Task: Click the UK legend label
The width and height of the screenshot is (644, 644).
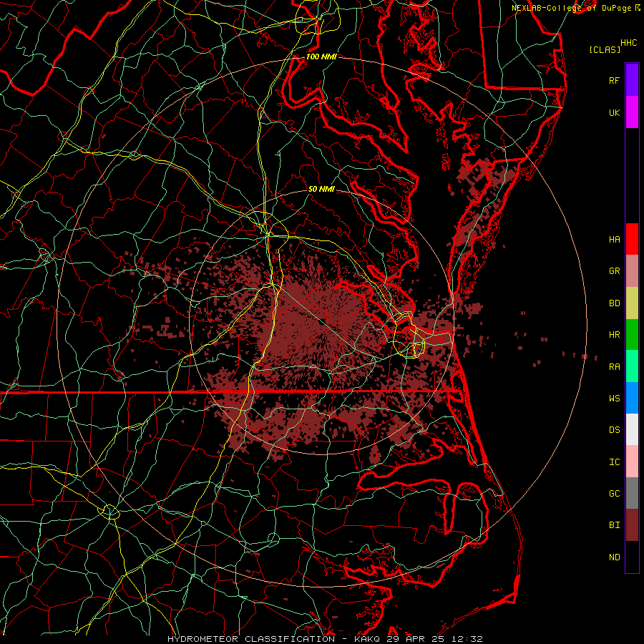Action: [x=614, y=112]
